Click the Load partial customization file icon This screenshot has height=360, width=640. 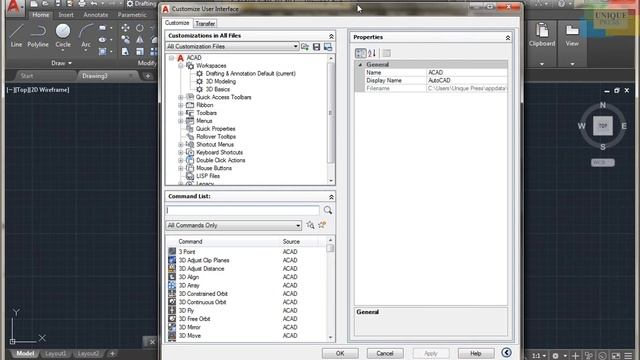pos(305,47)
